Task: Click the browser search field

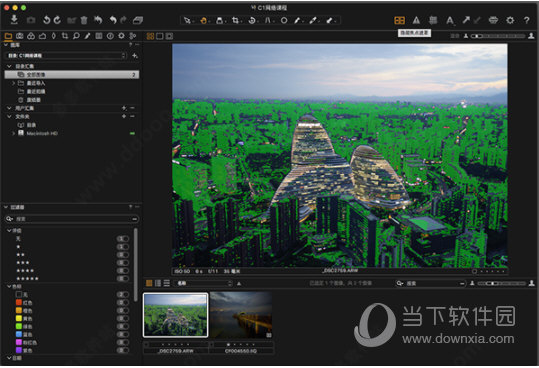Action: click(x=430, y=283)
